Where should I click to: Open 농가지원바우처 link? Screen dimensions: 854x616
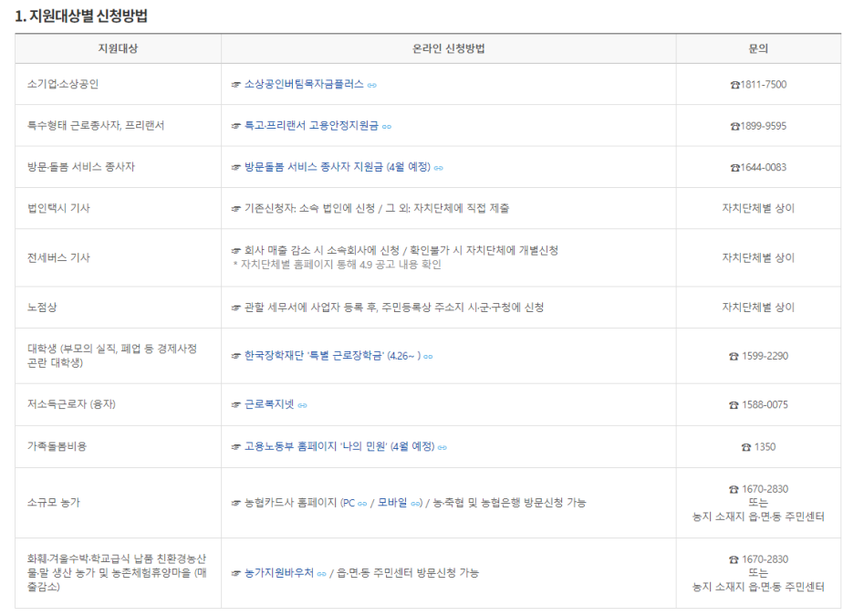[x=279, y=572]
